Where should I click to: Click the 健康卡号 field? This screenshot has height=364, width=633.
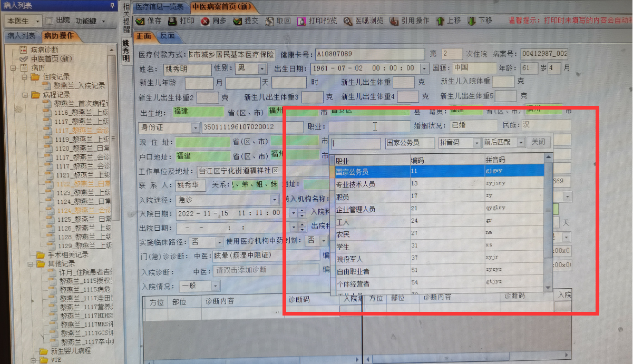point(369,54)
